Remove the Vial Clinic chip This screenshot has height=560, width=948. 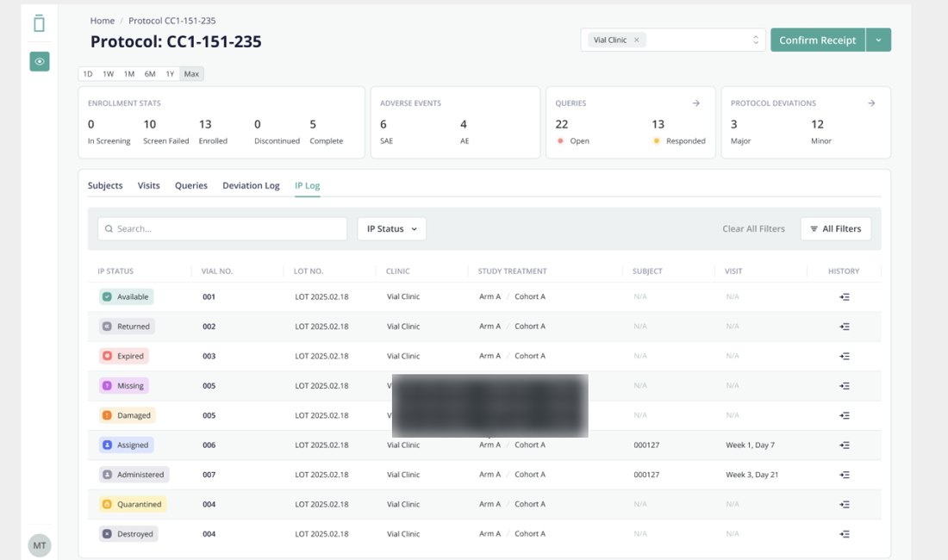click(x=636, y=40)
